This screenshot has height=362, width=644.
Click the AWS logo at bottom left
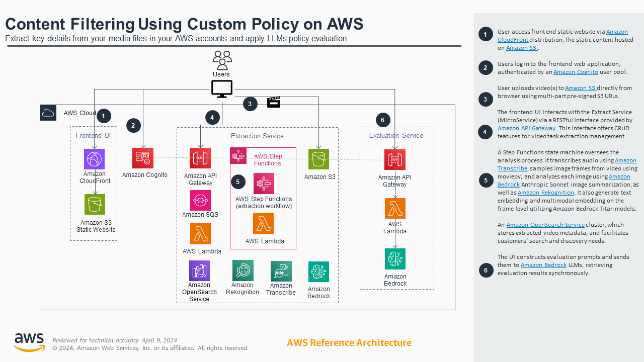[x=29, y=342]
